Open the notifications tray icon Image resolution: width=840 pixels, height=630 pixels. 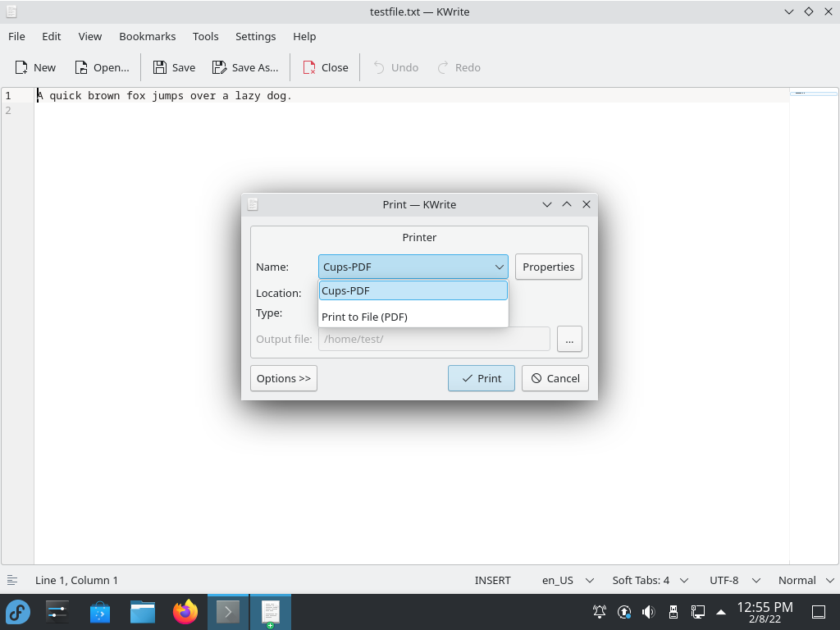pos(600,612)
